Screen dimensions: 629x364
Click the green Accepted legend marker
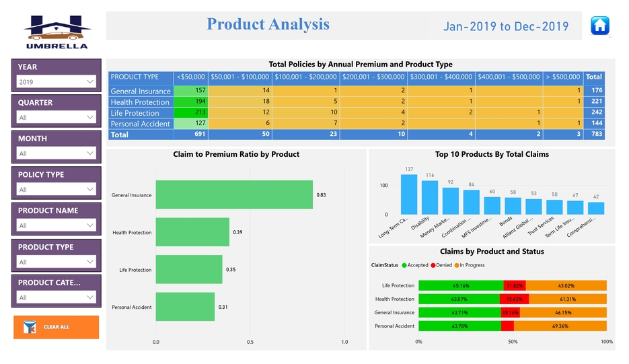[x=404, y=265]
